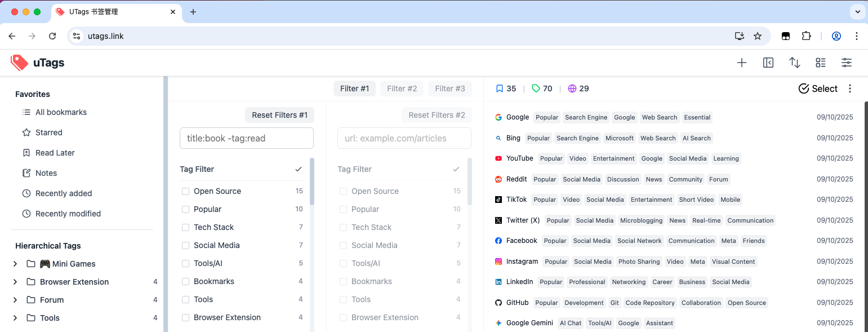Open the sort order arrows icon
This screenshot has height=332, width=868.
click(x=794, y=63)
